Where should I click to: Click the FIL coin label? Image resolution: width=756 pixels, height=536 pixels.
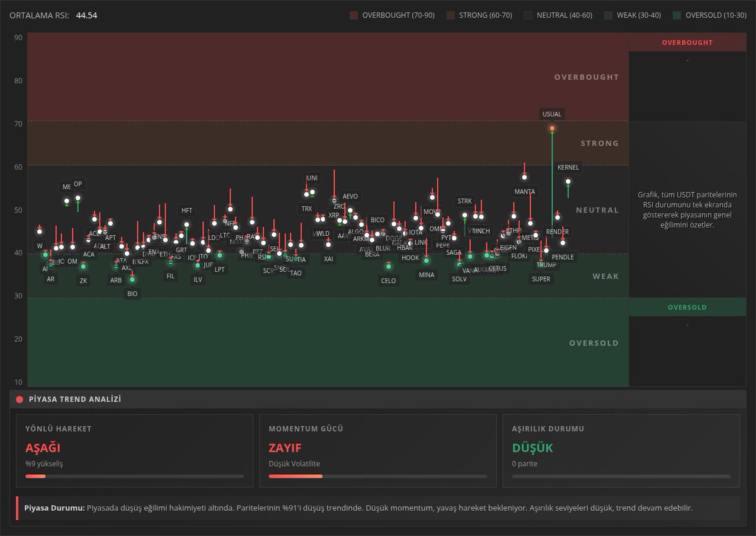pos(171,276)
